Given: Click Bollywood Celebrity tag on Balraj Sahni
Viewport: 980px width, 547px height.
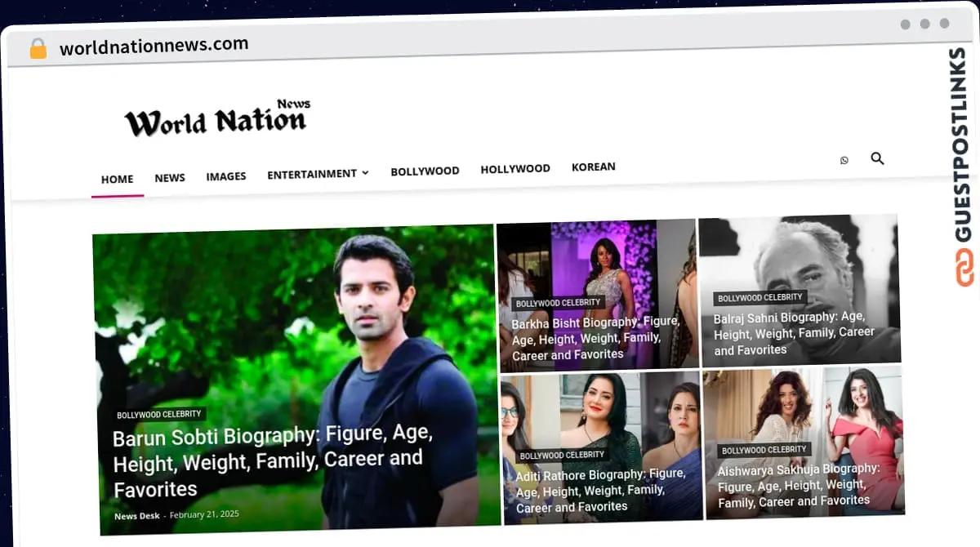Looking at the screenshot, I should pos(760,298).
